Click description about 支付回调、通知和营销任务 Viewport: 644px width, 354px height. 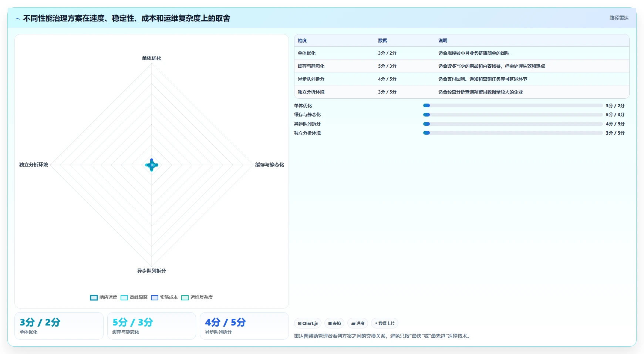coord(483,79)
